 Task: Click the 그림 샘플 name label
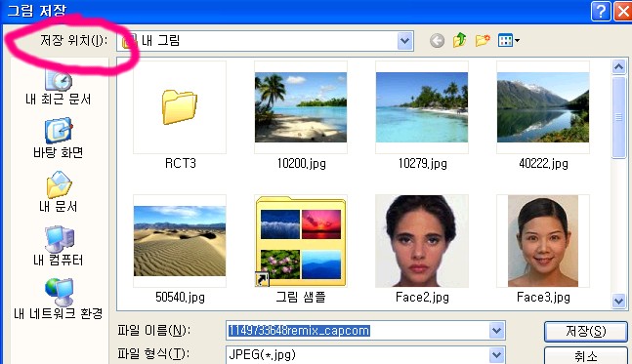(x=301, y=298)
